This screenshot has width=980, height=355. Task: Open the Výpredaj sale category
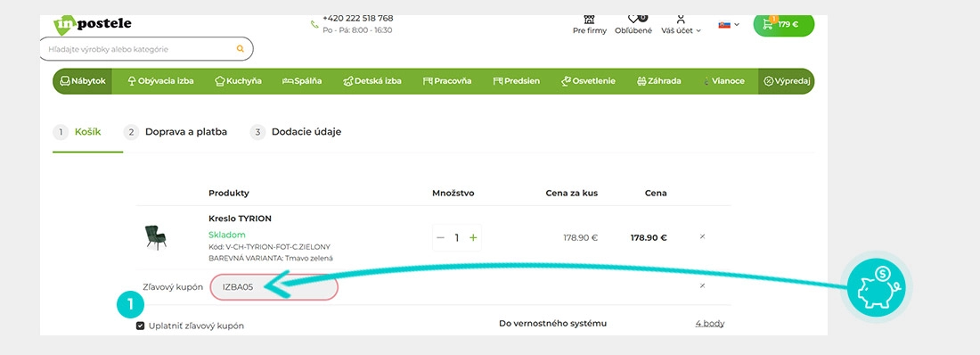787,81
